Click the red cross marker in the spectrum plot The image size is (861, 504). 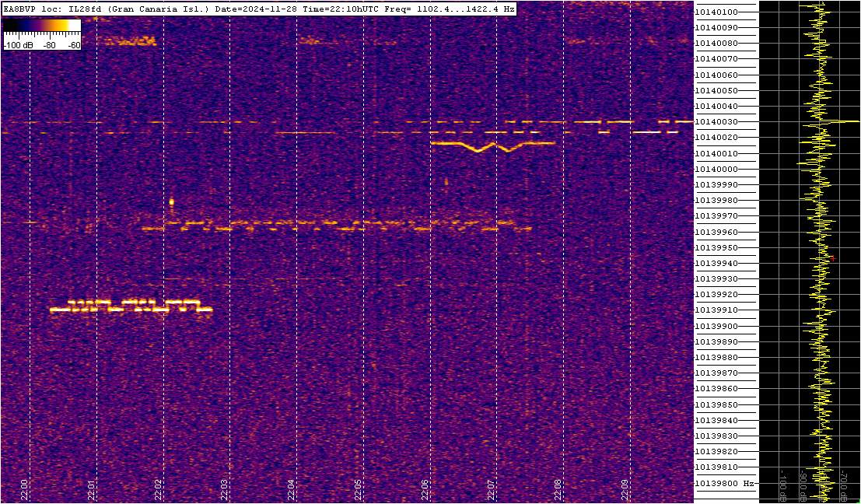pos(832,258)
